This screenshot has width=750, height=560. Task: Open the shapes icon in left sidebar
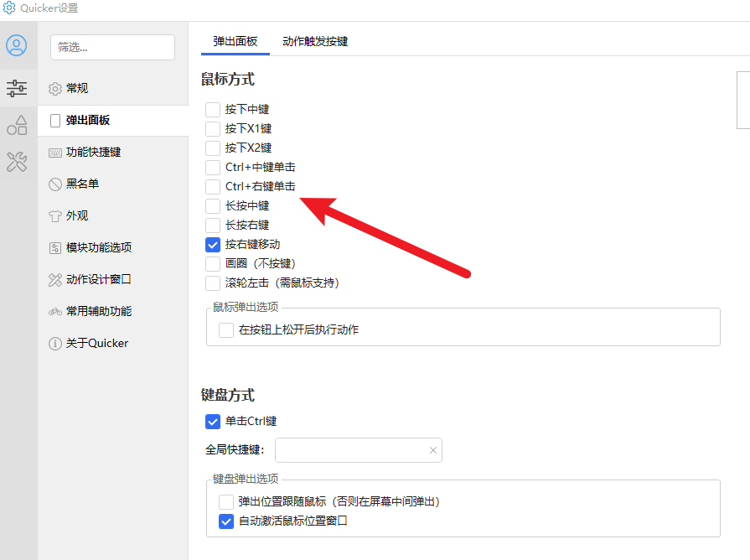[x=17, y=126]
